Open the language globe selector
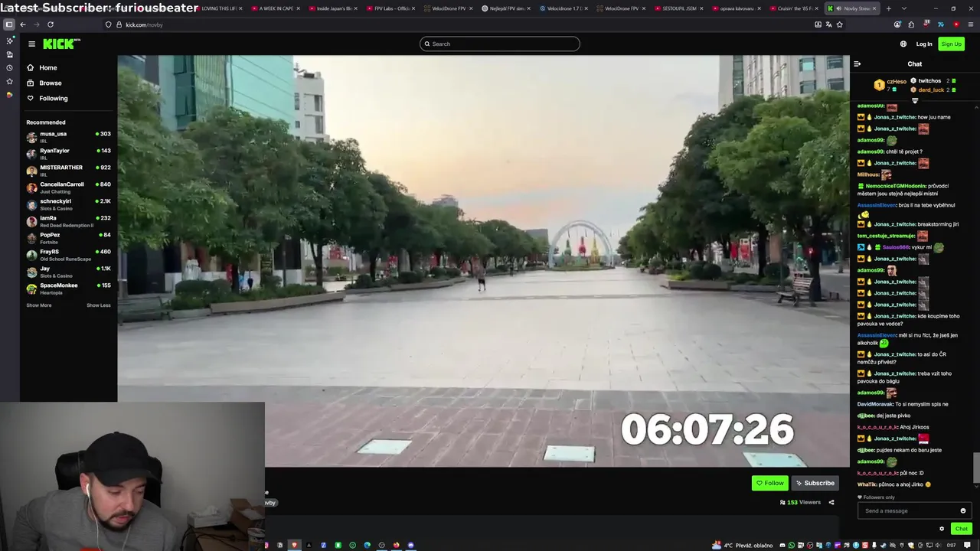980x551 pixels. click(903, 44)
